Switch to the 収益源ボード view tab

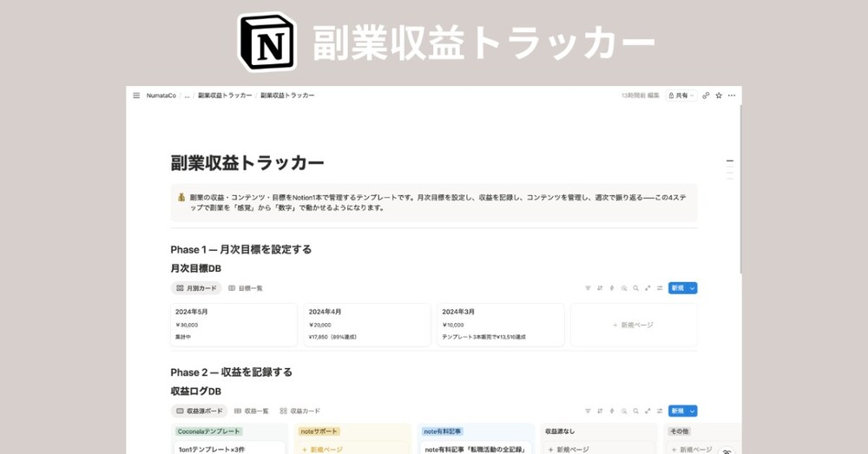(200, 411)
